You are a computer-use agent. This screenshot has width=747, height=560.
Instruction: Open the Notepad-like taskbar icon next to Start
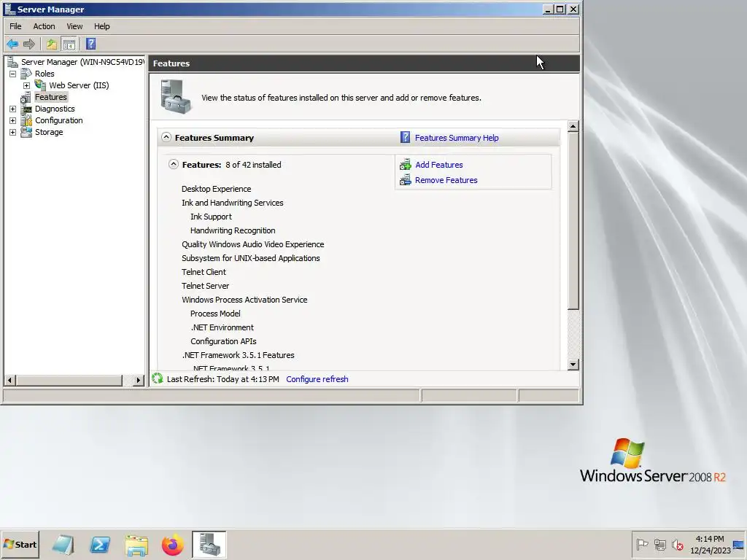point(63,545)
